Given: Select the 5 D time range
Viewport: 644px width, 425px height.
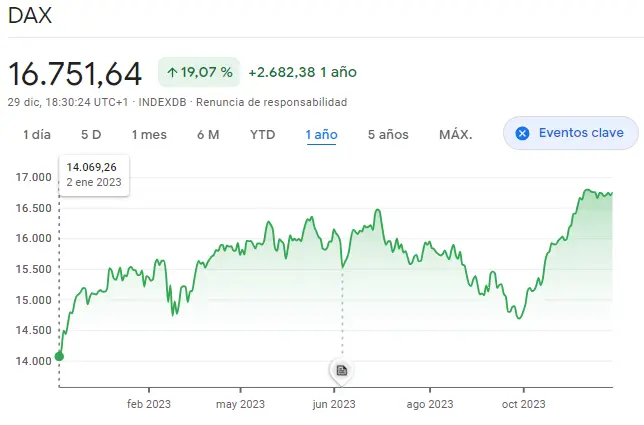Looking at the screenshot, I should coord(91,135).
